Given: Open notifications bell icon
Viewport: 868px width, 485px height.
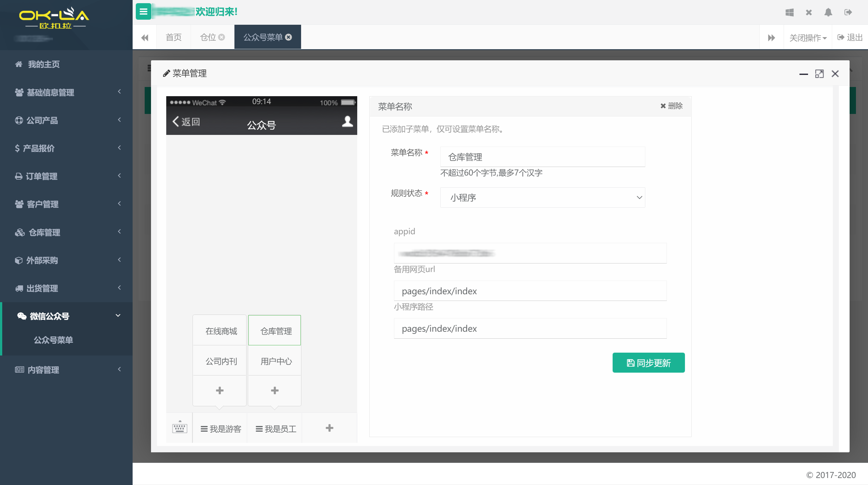Looking at the screenshot, I should click(828, 12).
